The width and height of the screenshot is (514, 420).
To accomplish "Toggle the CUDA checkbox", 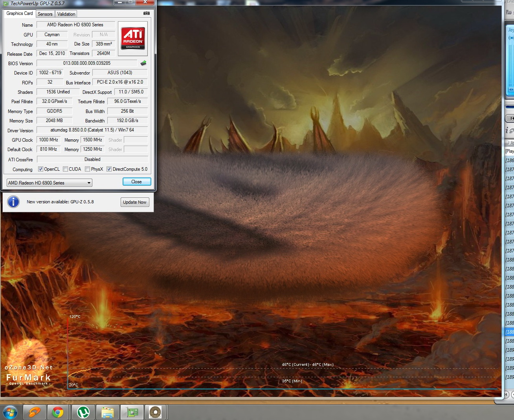I will pos(65,169).
